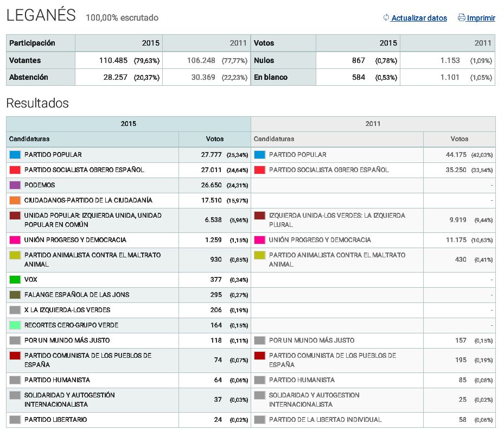504x436 pixels.
Task: Click CIUDADANOS-PARTIDO DE LA CIUDADANÍA name
Action: coord(88,200)
